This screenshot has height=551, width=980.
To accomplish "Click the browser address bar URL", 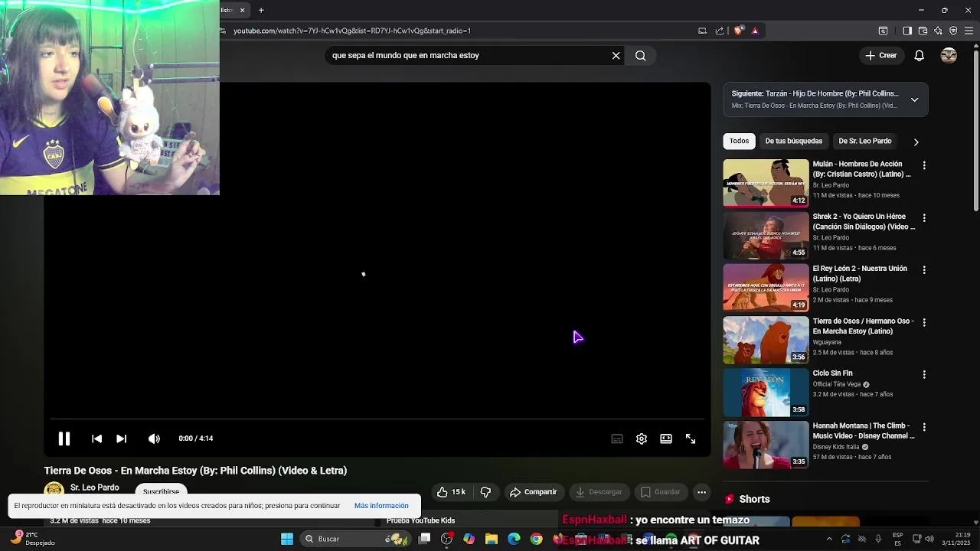I will pyautogui.click(x=352, y=31).
